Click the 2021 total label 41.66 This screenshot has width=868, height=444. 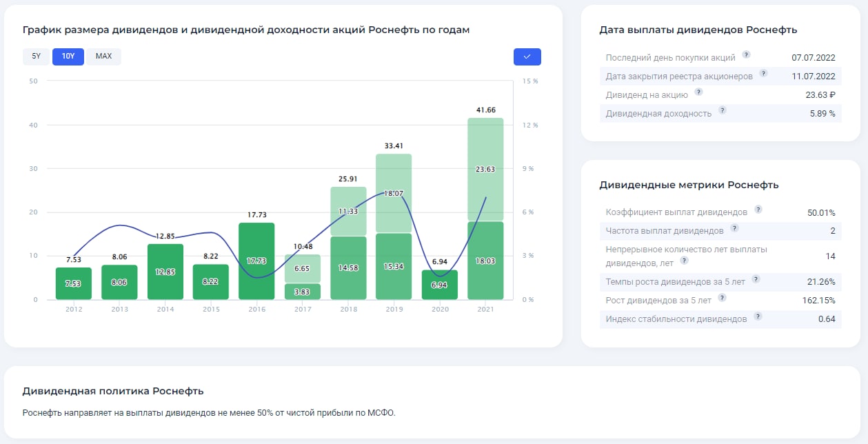click(x=485, y=110)
